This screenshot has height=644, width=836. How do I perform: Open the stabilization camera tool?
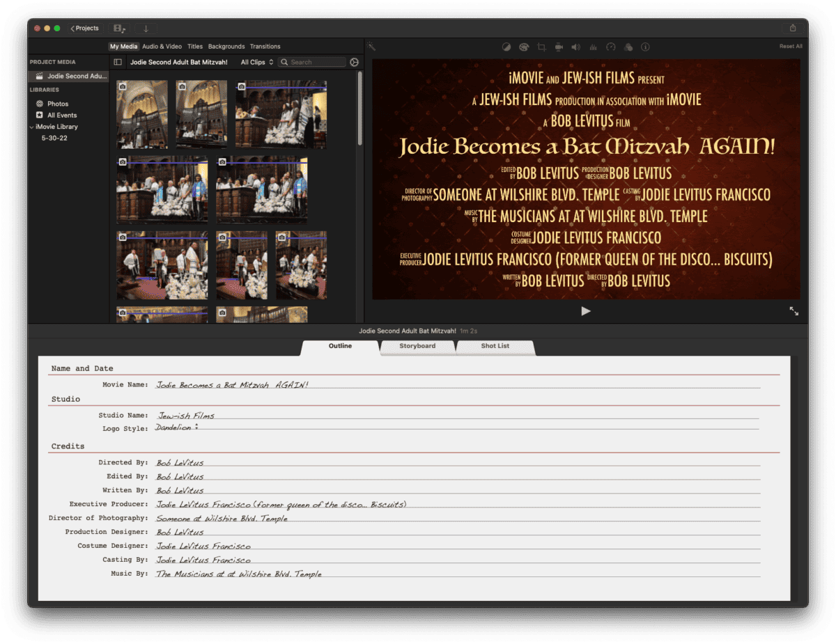pos(559,47)
